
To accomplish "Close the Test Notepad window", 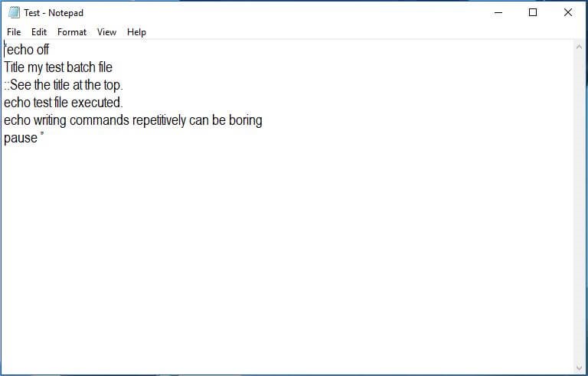I will [x=568, y=13].
